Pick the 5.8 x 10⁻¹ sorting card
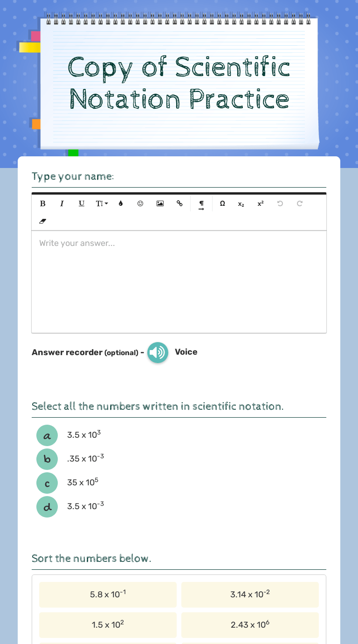358x644 pixels. 108,595
